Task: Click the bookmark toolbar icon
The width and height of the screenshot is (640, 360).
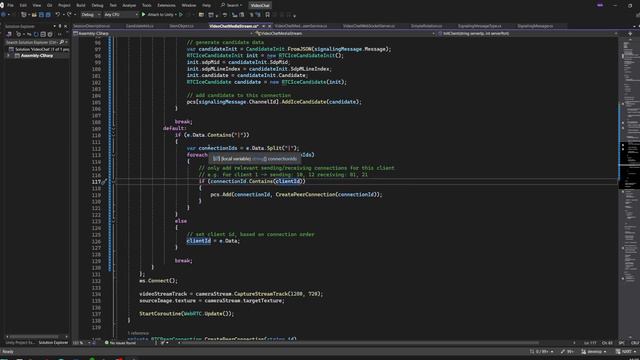Action: (x=267, y=15)
